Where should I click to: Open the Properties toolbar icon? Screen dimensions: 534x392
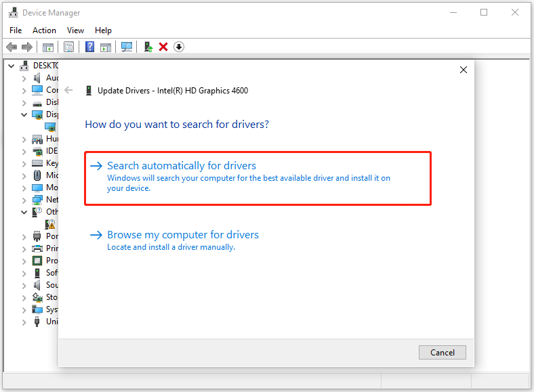click(69, 47)
